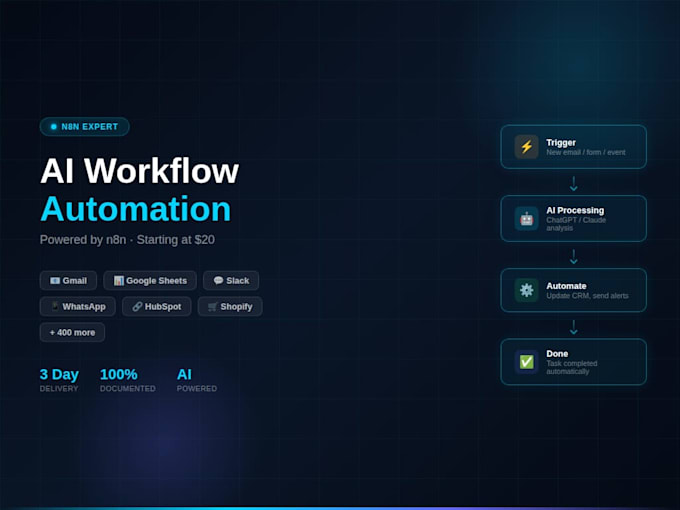Click the phone icon in WhatsApp chip
680x510 pixels.
[55, 306]
